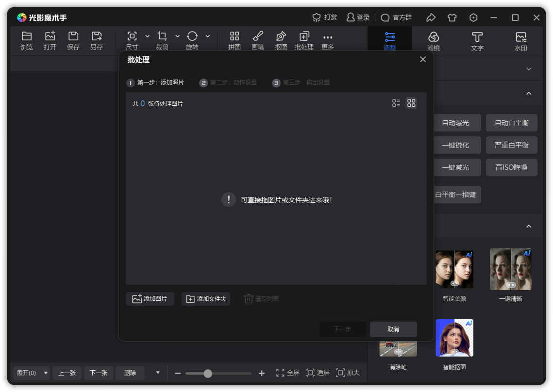
Task: Select the 智能抠图 AI cutout thumbnail
Action: tap(454, 337)
